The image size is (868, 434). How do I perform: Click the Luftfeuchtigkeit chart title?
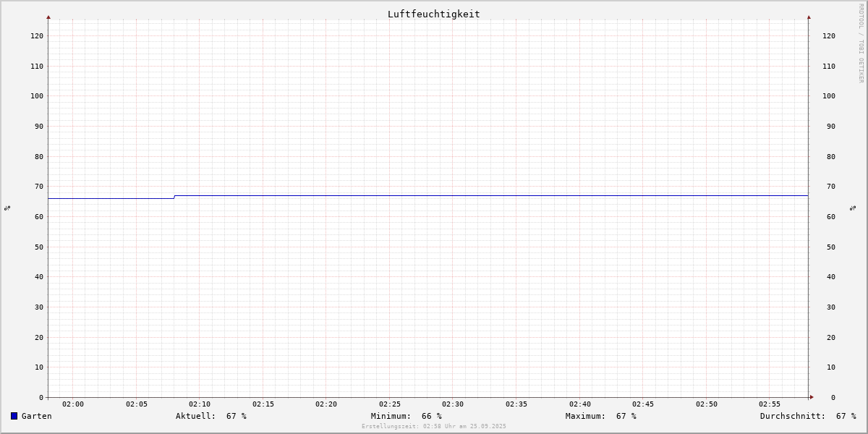point(434,14)
